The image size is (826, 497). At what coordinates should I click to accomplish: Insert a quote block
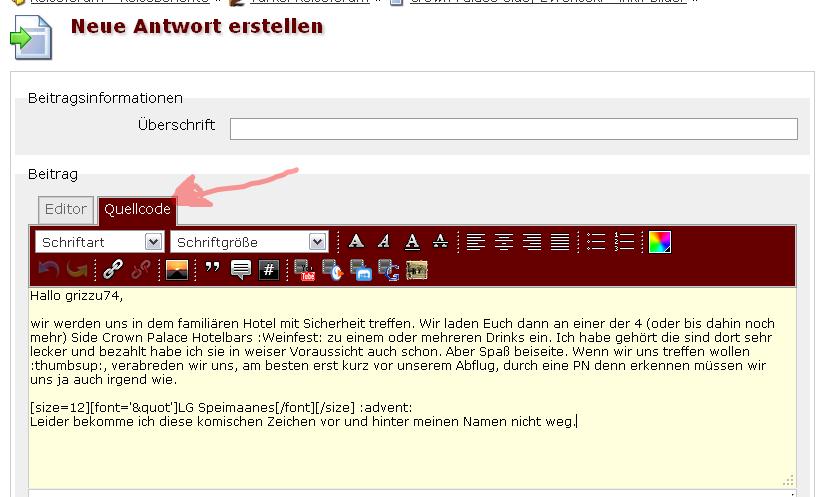[212, 269]
